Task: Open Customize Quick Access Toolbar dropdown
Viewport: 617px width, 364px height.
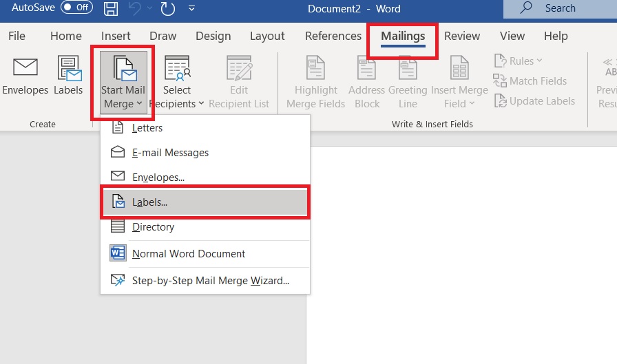Action: [x=191, y=8]
